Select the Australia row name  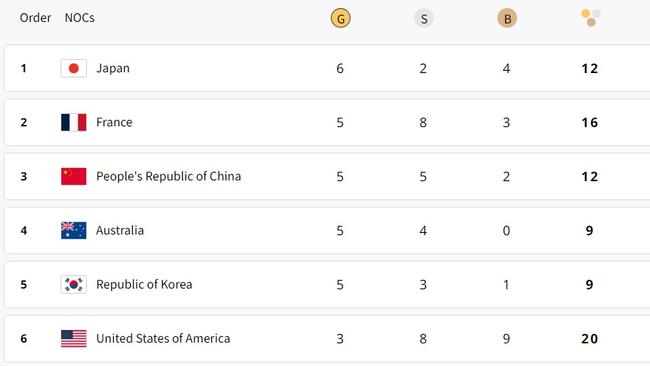(120, 230)
